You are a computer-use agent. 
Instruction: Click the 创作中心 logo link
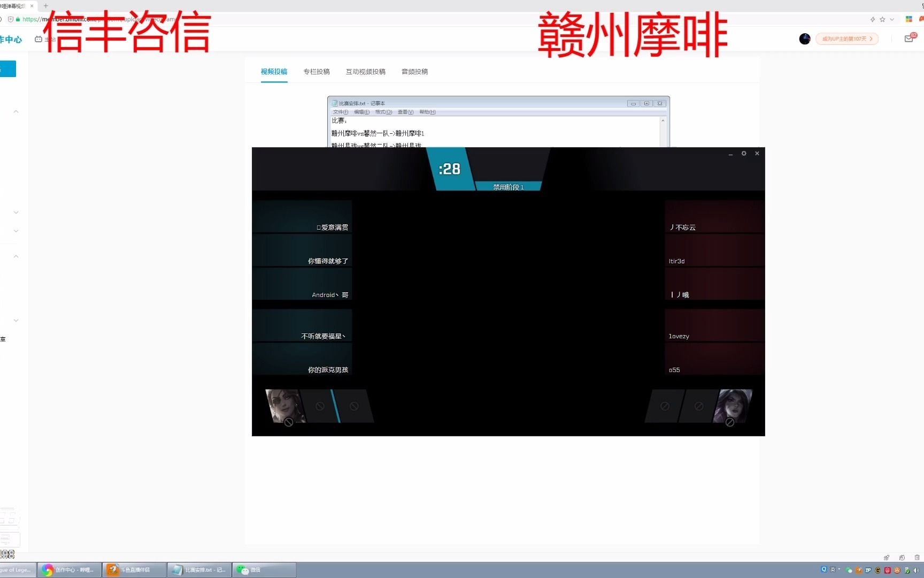[x=11, y=39]
